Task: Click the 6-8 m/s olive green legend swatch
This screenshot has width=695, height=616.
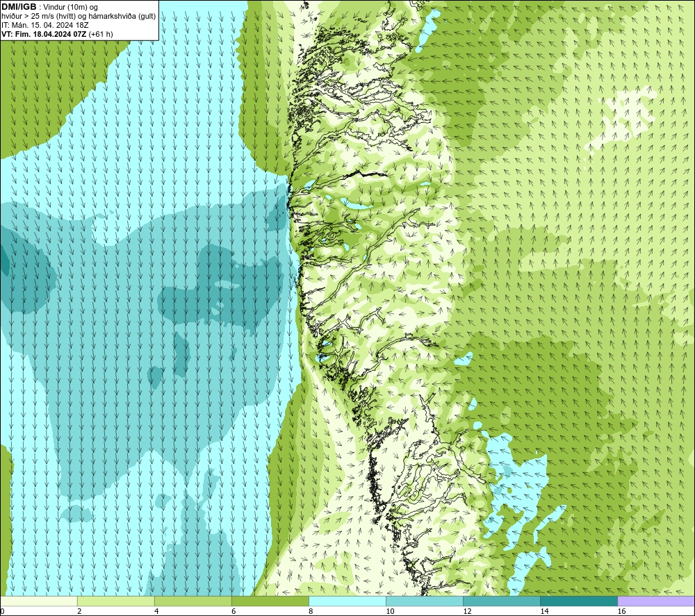Action: tap(270, 601)
